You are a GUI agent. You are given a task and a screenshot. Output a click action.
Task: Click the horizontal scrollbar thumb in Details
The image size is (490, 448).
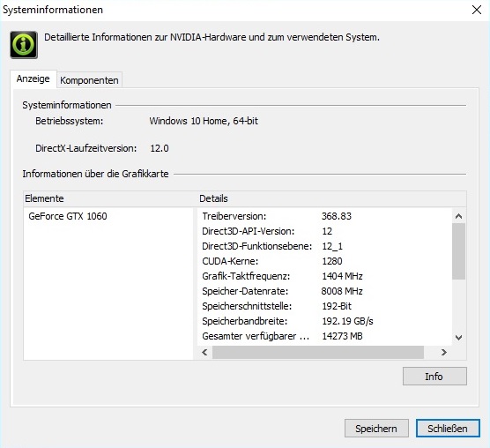[x=318, y=353]
